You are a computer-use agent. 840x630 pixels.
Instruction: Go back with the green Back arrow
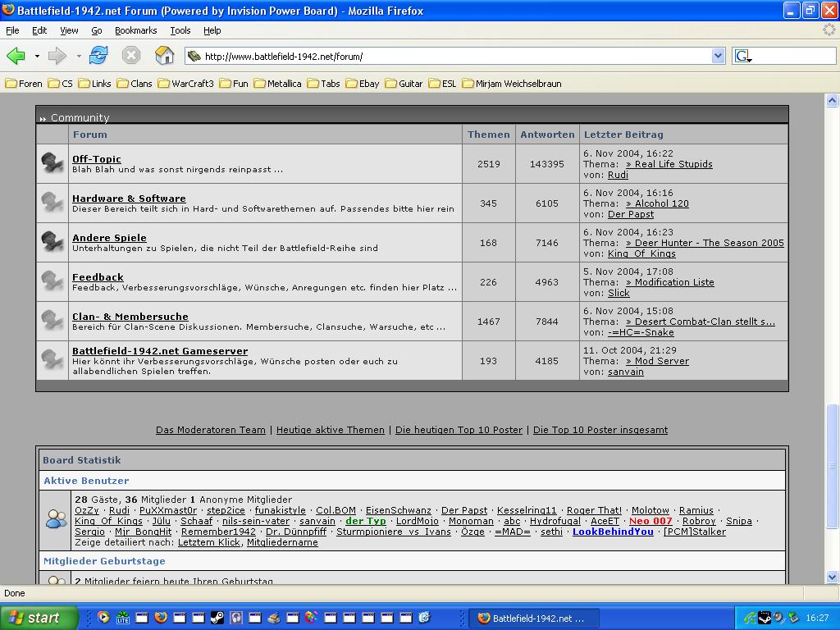coord(16,56)
